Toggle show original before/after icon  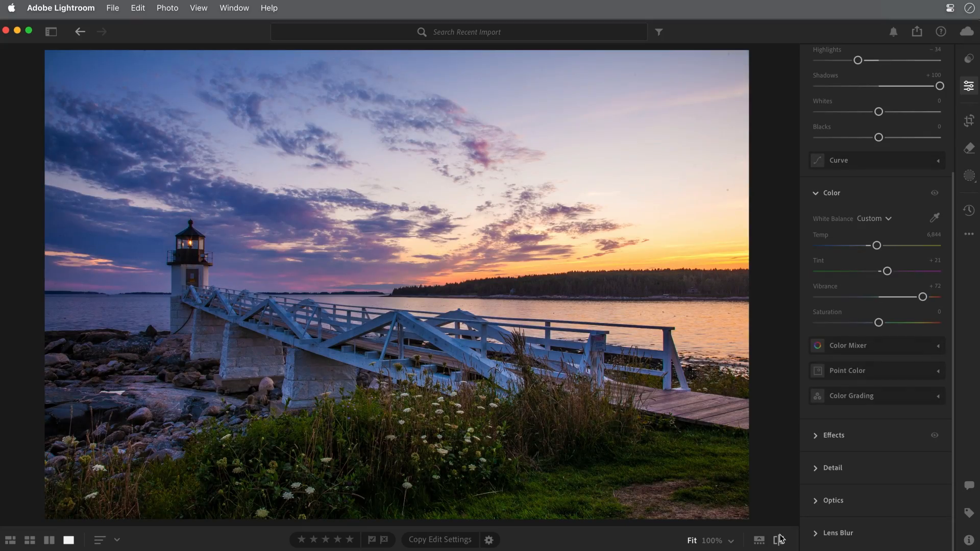[x=778, y=540]
